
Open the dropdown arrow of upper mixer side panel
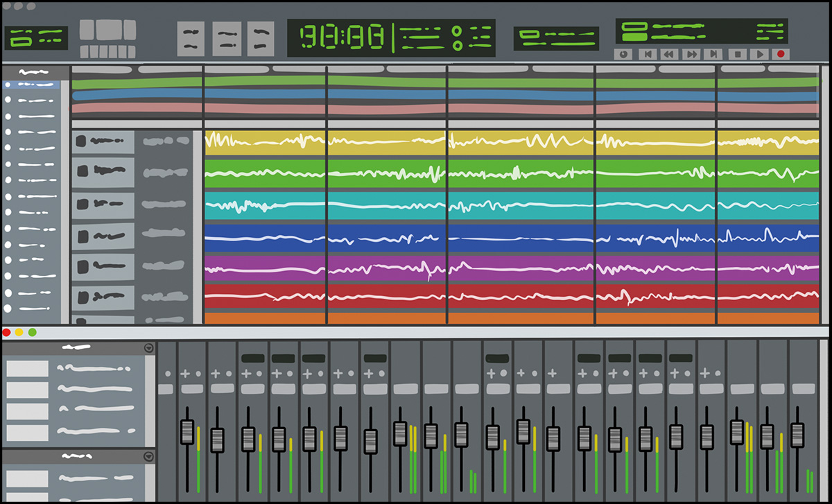(x=148, y=348)
